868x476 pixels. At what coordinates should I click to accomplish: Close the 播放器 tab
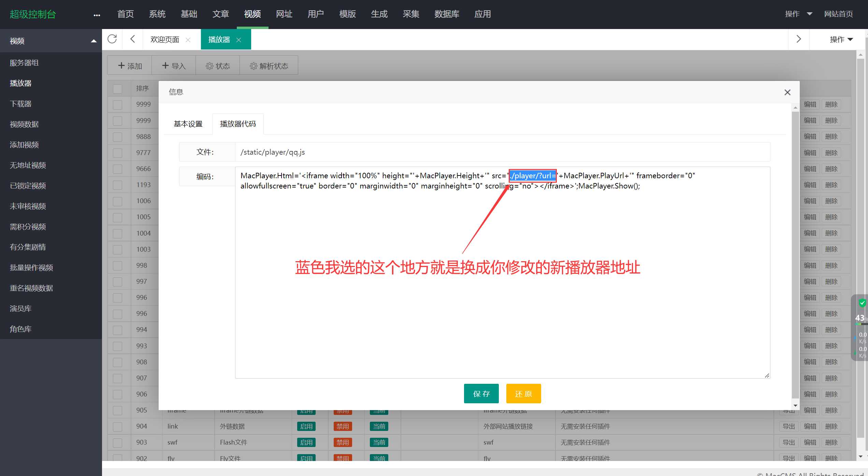click(x=239, y=40)
